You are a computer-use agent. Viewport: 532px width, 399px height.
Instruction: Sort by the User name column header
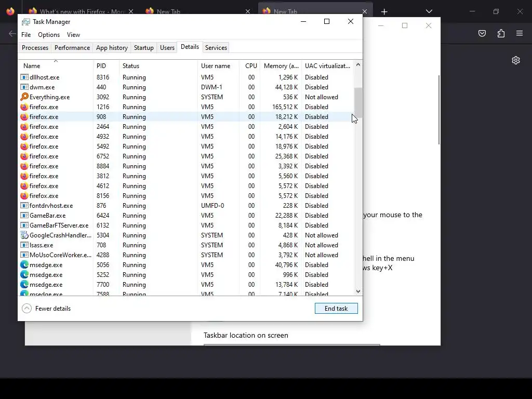218,66
